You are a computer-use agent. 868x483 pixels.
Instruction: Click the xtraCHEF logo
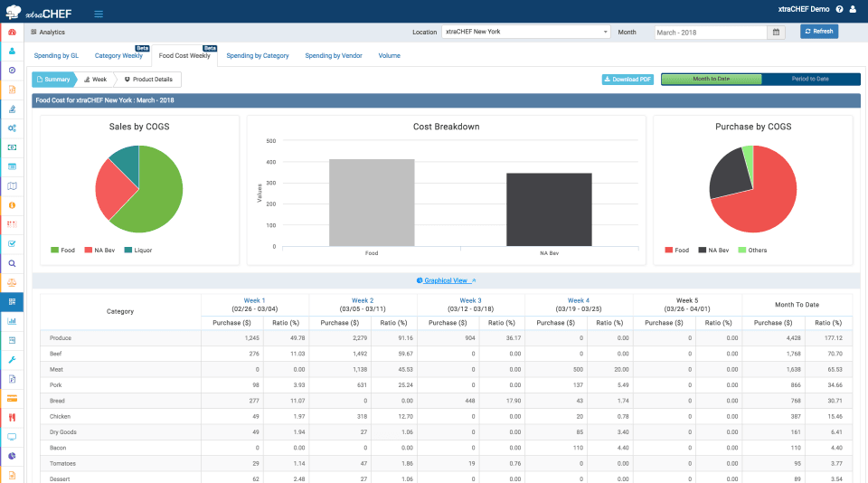(x=38, y=12)
